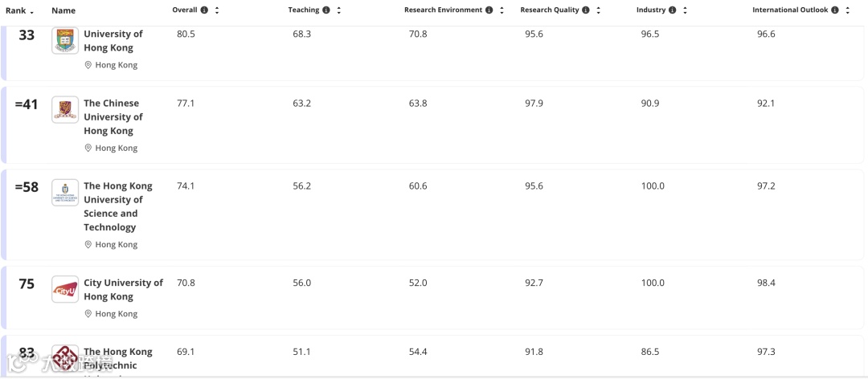The height and width of the screenshot is (379, 868).
Task: Open The Hong Kong University of Science and Technology
Action: (118, 206)
